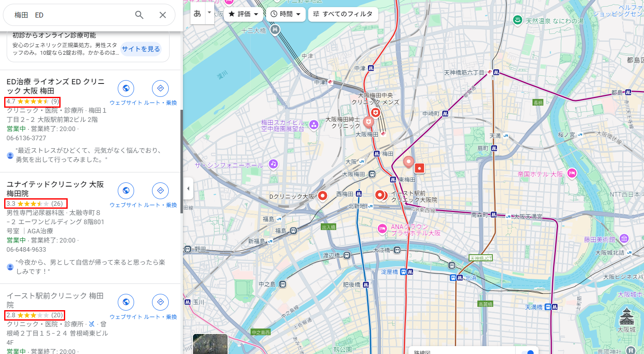Click the ライオンズ review snippet 最近ストレスがひどくて

[x=89, y=155]
